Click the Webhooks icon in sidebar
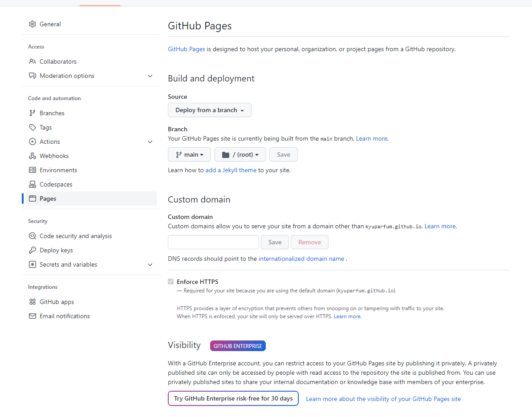This screenshot has height=417, width=532. point(32,156)
